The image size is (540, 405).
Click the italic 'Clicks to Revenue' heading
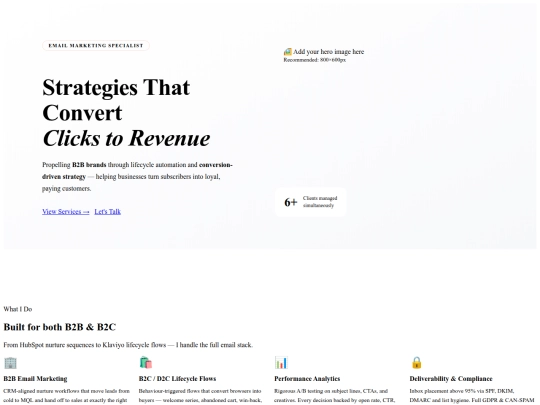(126, 138)
